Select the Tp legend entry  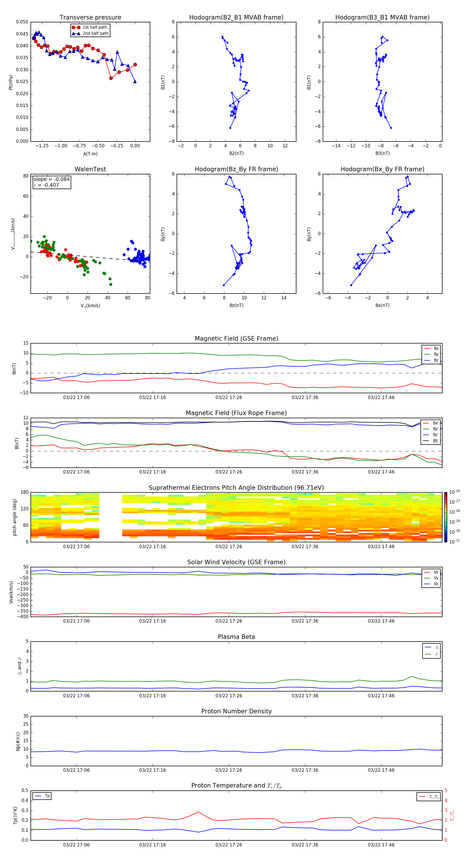pyautogui.click(x=42, y=796)
